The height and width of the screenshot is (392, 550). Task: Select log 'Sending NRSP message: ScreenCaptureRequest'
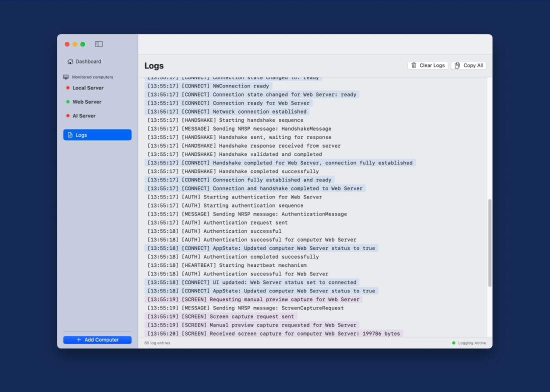[245, 308]
